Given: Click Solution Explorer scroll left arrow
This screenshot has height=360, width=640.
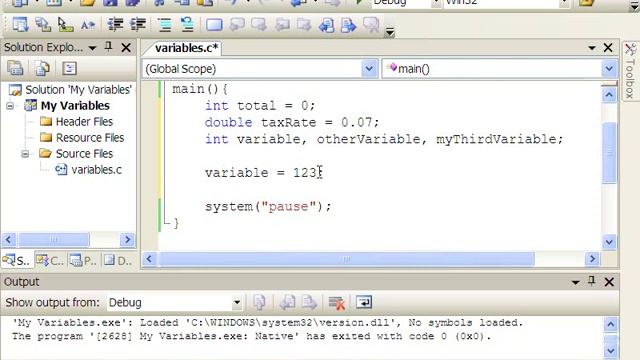Looking at the screenshot, I should click(9, 240).
